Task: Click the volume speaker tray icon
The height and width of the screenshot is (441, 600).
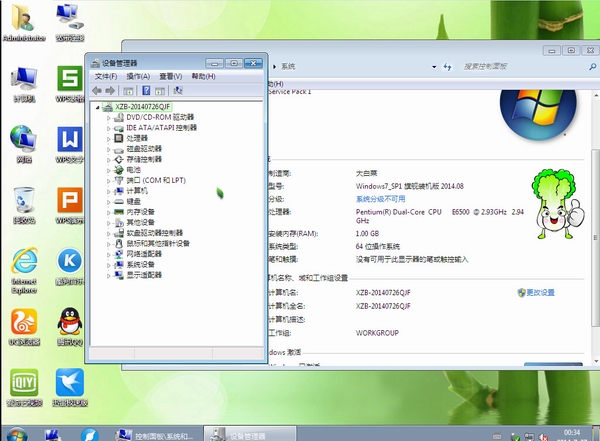Action: pyautogui.click(x=543, y=437)
